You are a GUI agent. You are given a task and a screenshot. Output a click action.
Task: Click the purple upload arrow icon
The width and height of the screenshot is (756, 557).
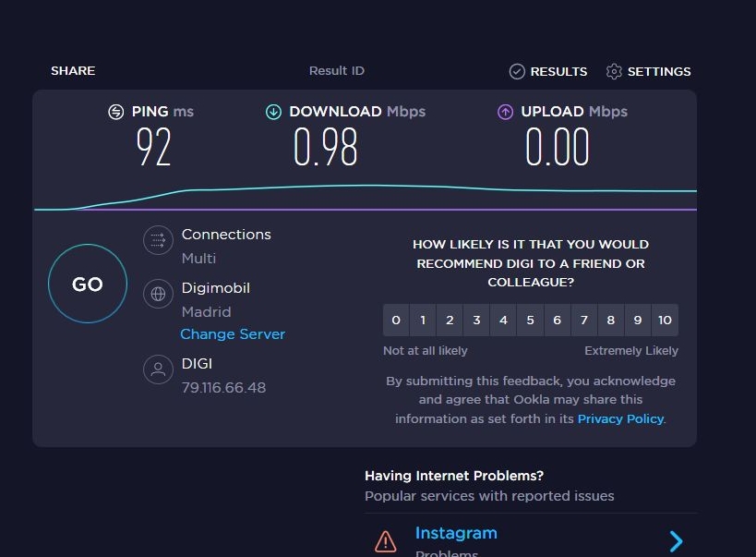[505, 112]
